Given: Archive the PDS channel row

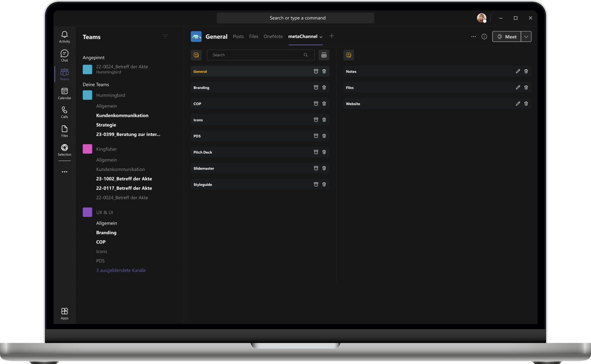Looking at the screenshot, I should coord(316,136).
